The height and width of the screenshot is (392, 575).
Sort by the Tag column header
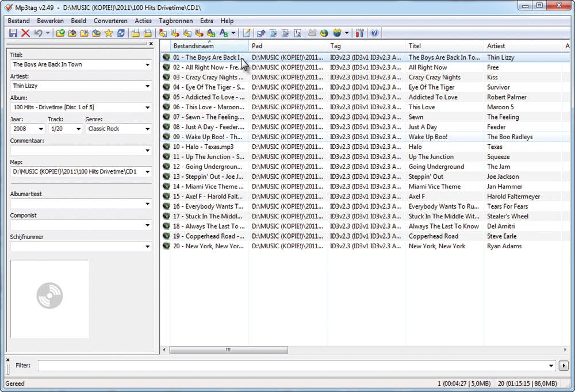coord(366,46)
